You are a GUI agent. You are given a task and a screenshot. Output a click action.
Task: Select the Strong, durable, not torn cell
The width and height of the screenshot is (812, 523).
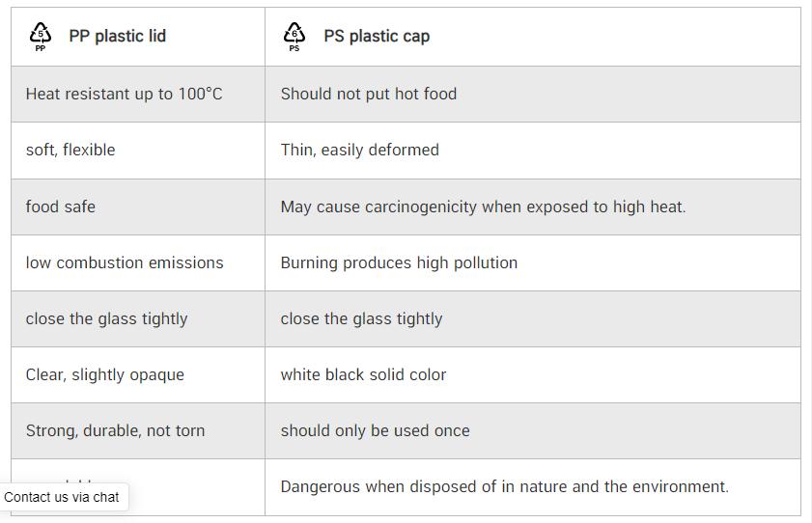[138, 431]
